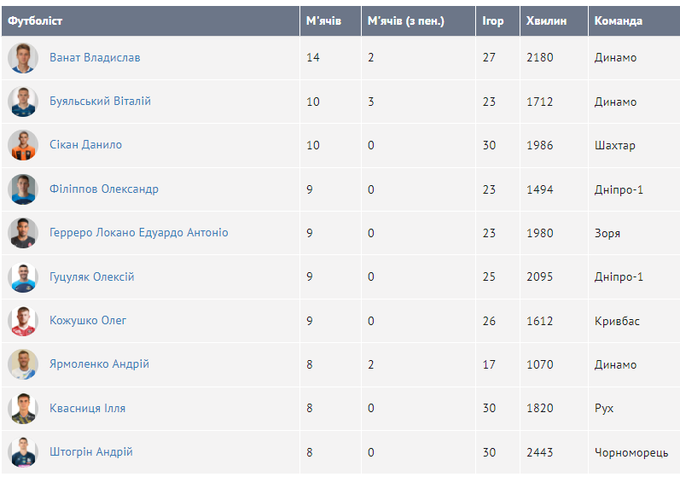The image size is (680, 477).
Task: Click Штогрін Андрій's player avatar
Action: 23,452
